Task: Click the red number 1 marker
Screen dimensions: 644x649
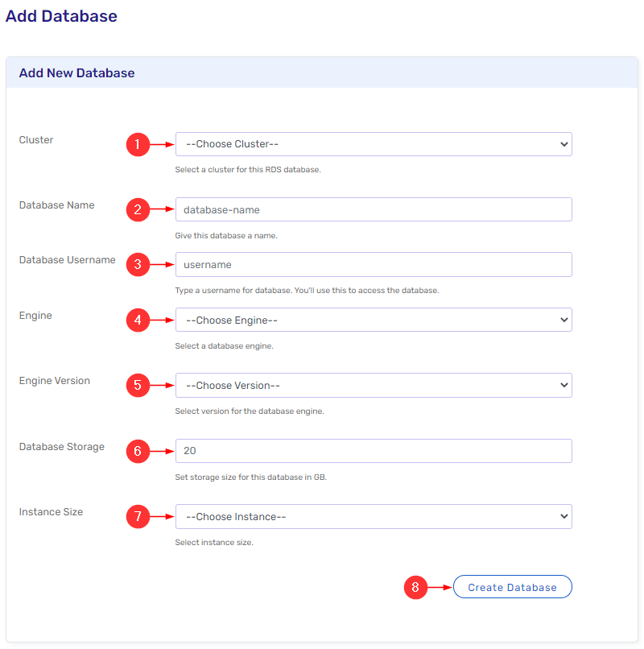Action: (x=138, y=145)
